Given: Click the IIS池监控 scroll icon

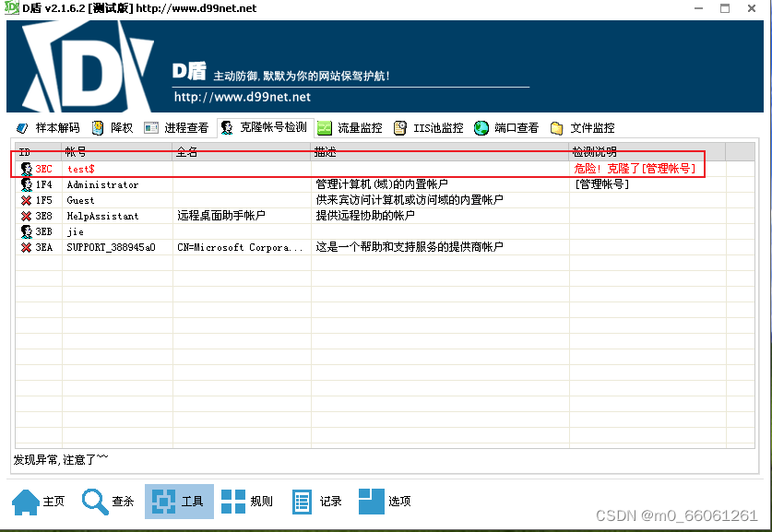Looking at the screenshot, I should [x=400, y=128].
